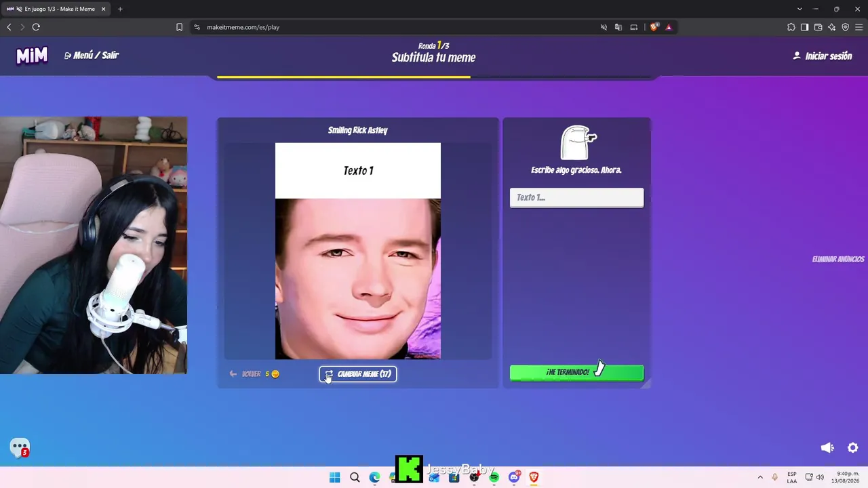This screenshot has width=868, height=488.
Task: Focus the Texto 1 input field
Action: [576, 197]
